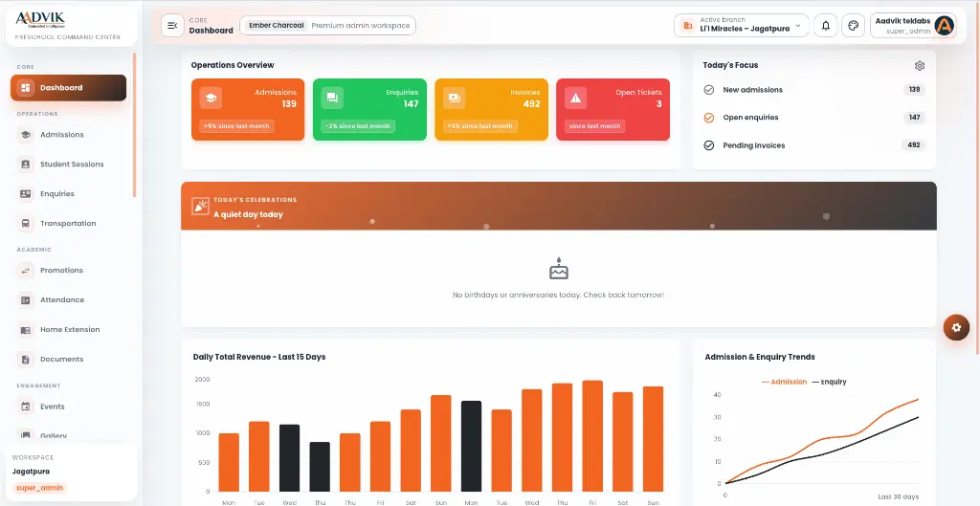Toggle the New admissions check circle
980x506 pixels.
click(709, 90)
